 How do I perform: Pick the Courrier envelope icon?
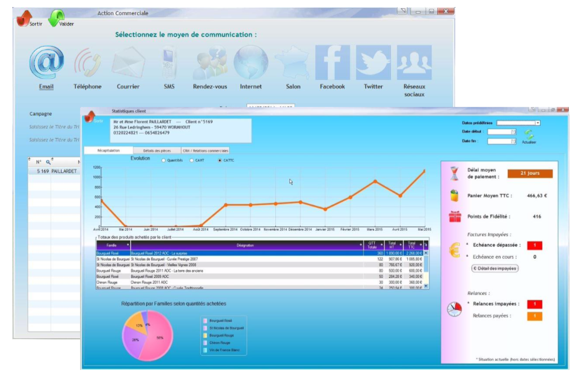(x=128, y=63)
